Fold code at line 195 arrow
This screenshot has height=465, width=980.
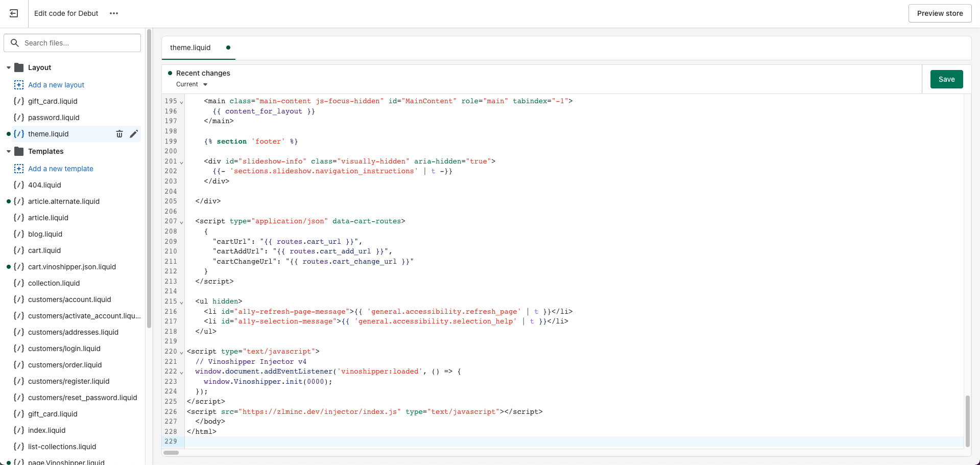[x=181, y=102]
